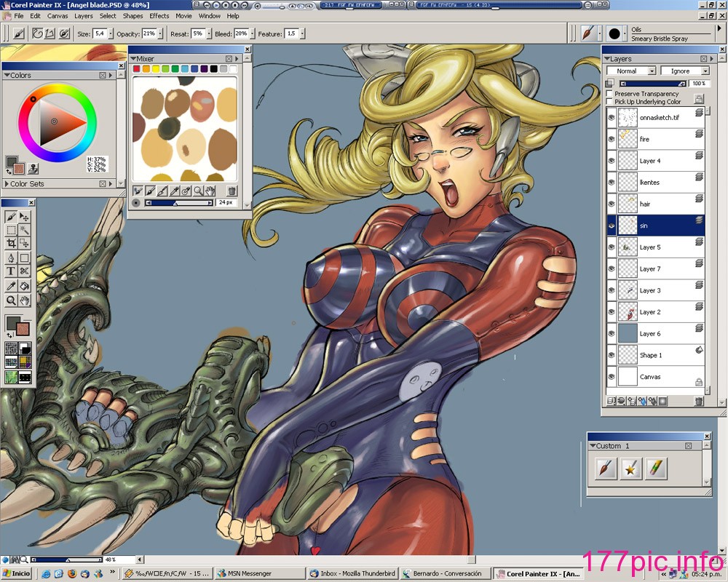Switch to MSN Messenger in taskbar
The image size is (728, 582).
260,574
